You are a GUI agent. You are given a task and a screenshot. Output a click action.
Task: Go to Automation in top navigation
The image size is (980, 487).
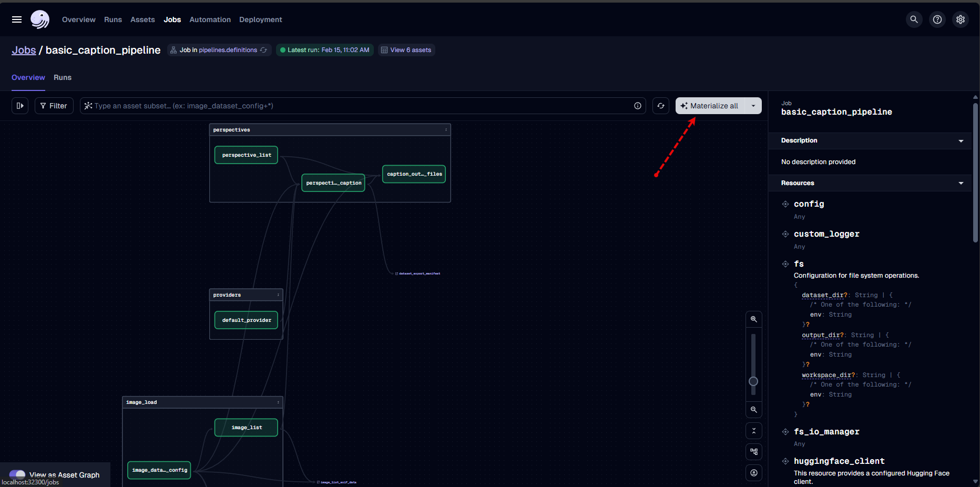coord(210,19)
